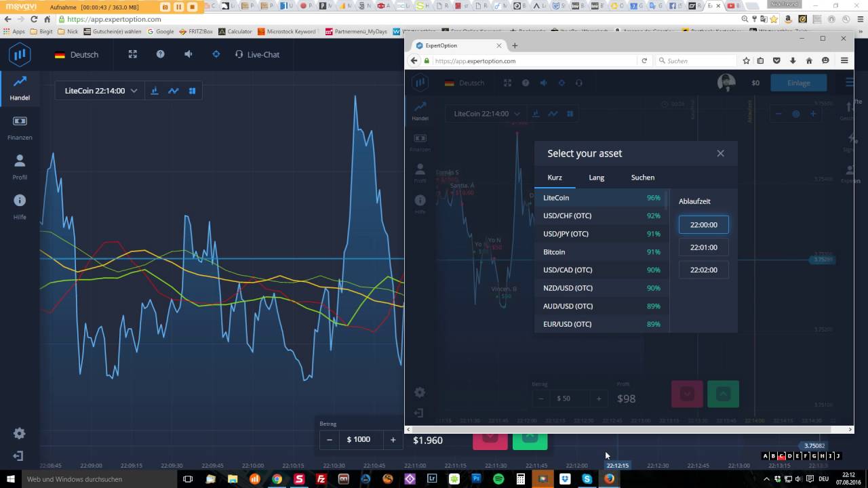Click Firefox back arrow button

click(x=414, y=60)
